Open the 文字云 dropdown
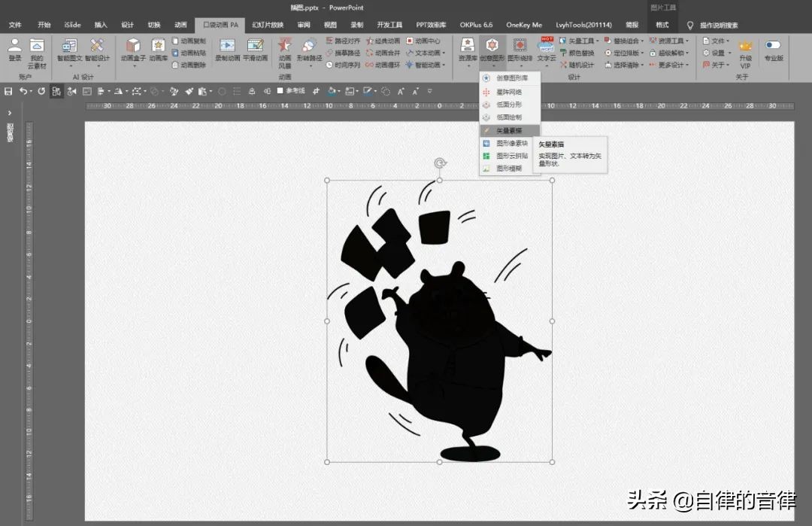The width and height of the screenshot is (812, 526). point(547,65)
